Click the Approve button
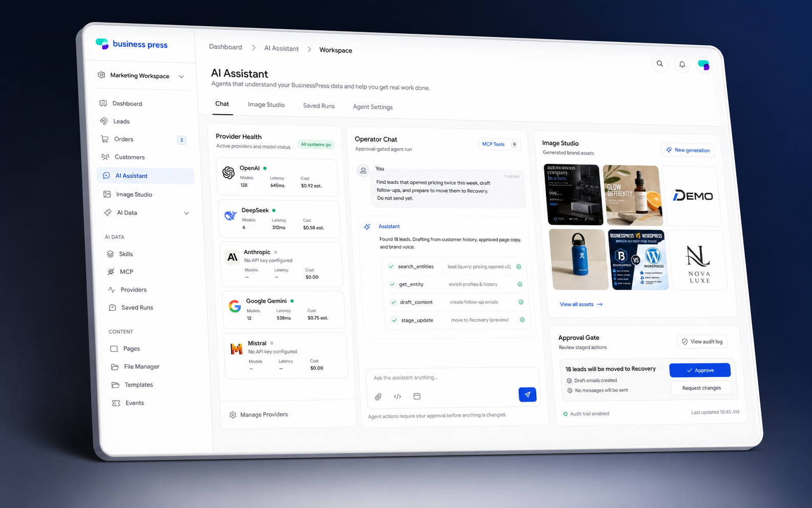812x508 pixels. click(700, 370)
